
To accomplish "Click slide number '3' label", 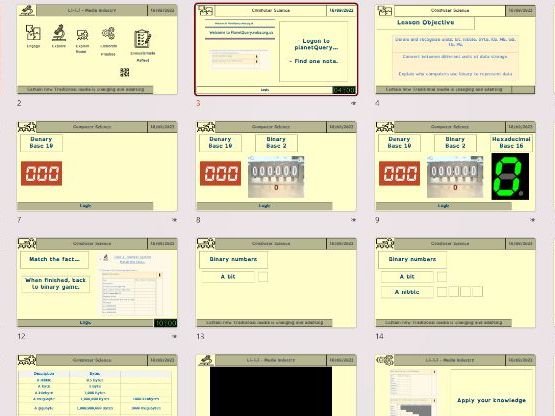I will click(198, 103).
